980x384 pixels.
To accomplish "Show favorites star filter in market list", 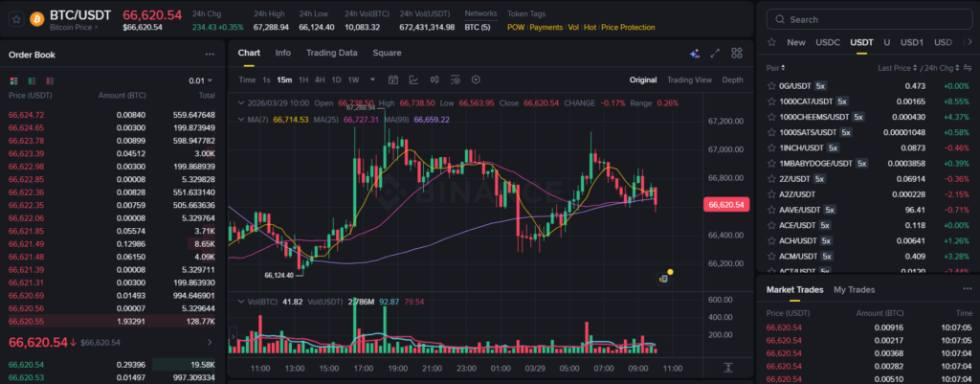I will click(771, 43).
